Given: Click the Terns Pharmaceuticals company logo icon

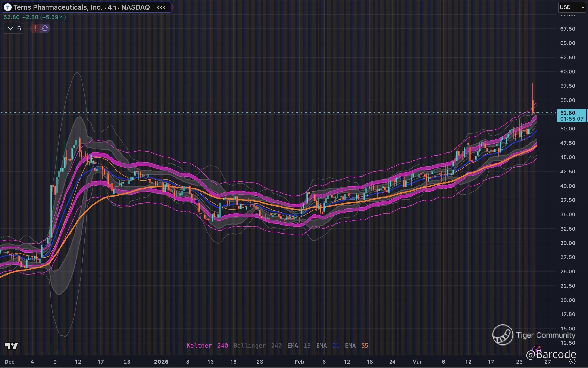Looking at the screenshot, I should [x=8, y=7].
